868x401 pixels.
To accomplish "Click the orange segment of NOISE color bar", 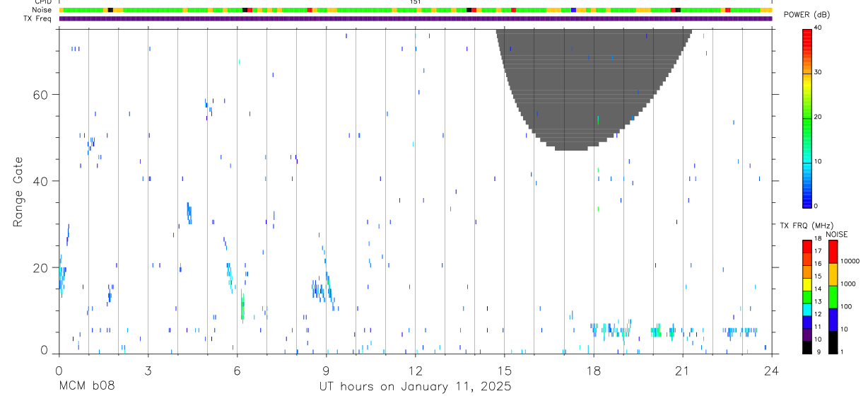I will point(833,274).
